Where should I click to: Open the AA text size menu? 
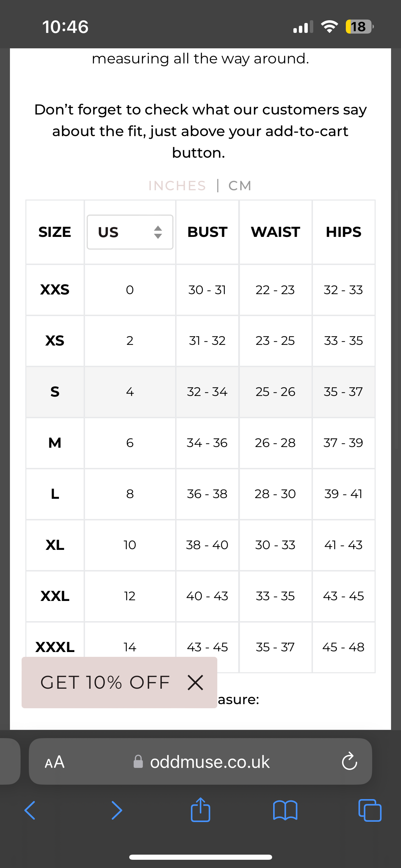point(54,762)
